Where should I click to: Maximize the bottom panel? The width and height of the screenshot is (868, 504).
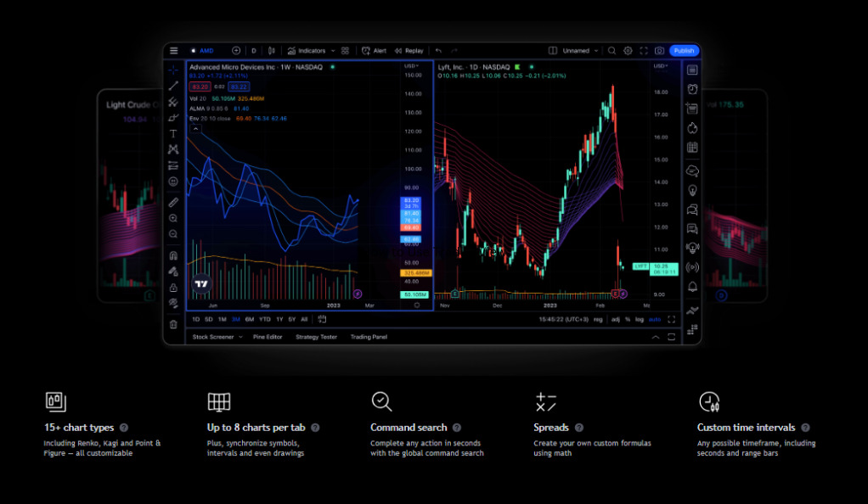pos(672,337)
